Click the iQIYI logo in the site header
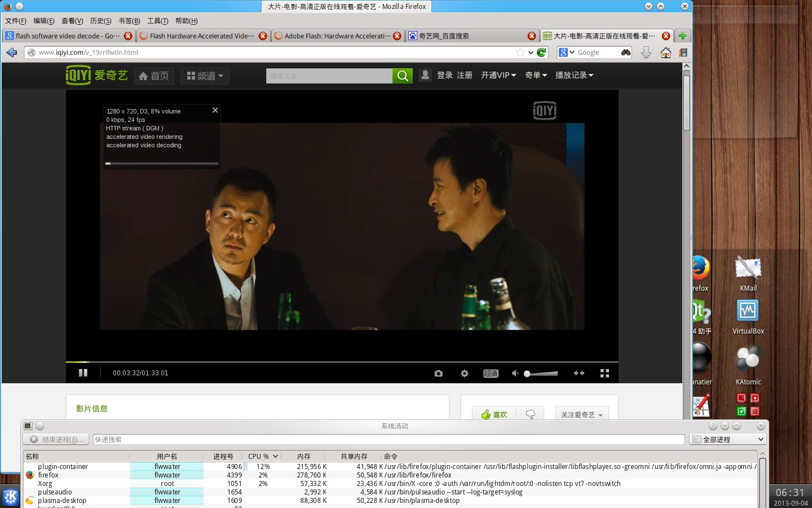 tap(97, 75)
